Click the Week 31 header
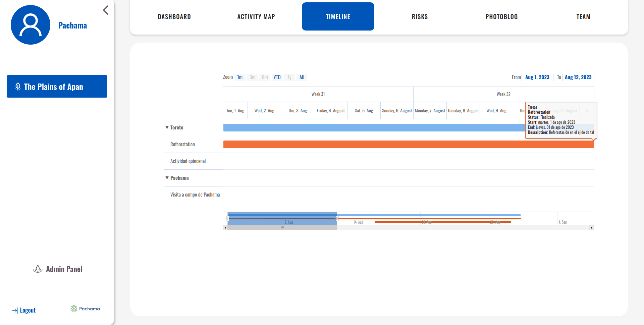 [318, 94]
